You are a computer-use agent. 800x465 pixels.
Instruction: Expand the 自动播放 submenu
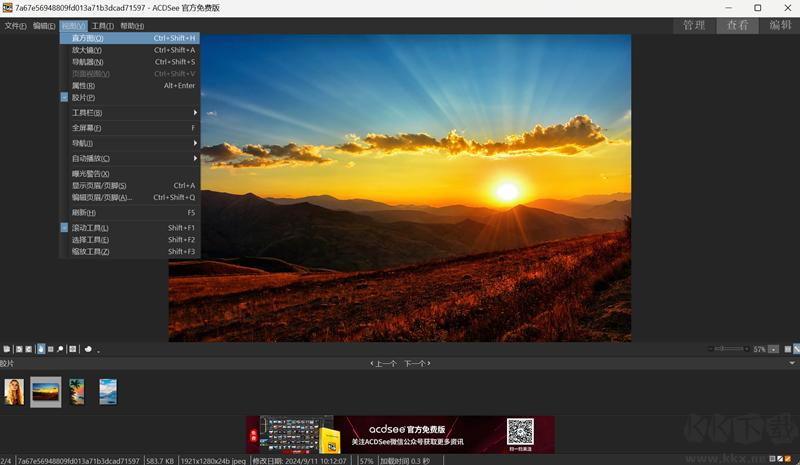click(x=130, y=158)
